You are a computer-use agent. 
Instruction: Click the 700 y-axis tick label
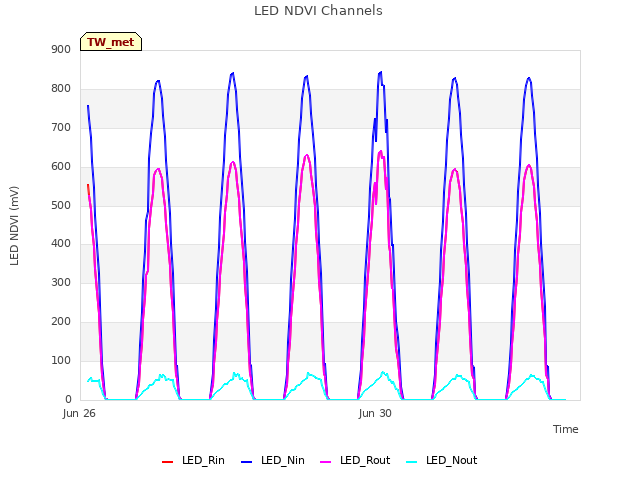click(61, 128)
